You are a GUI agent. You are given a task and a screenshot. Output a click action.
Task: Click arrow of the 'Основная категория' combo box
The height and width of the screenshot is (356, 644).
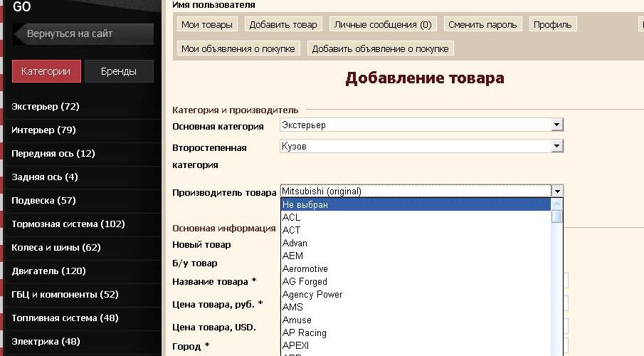tap(557, 125)
